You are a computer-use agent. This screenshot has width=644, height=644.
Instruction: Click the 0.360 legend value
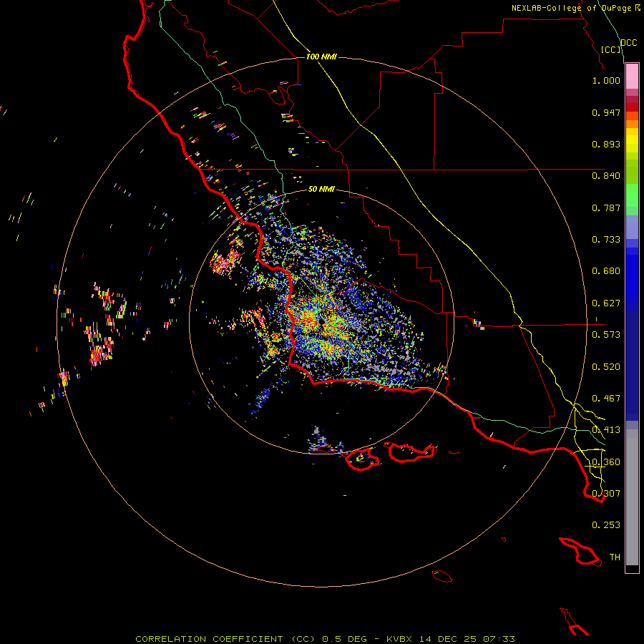pos(606,462)
